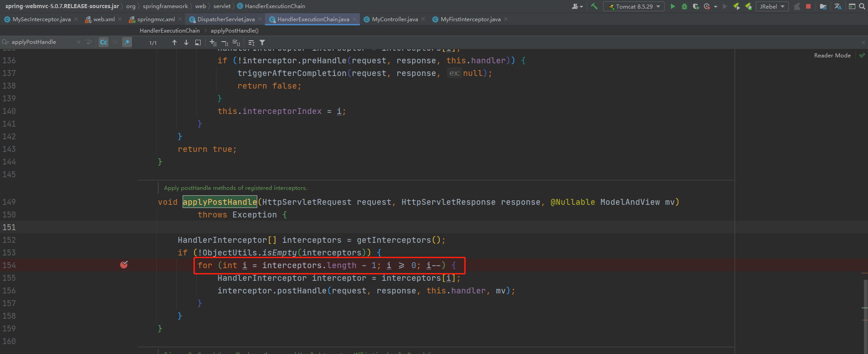Click the '1/1' search result count
868x354 pixels.
pyautogui.click(x=153, y=43)
